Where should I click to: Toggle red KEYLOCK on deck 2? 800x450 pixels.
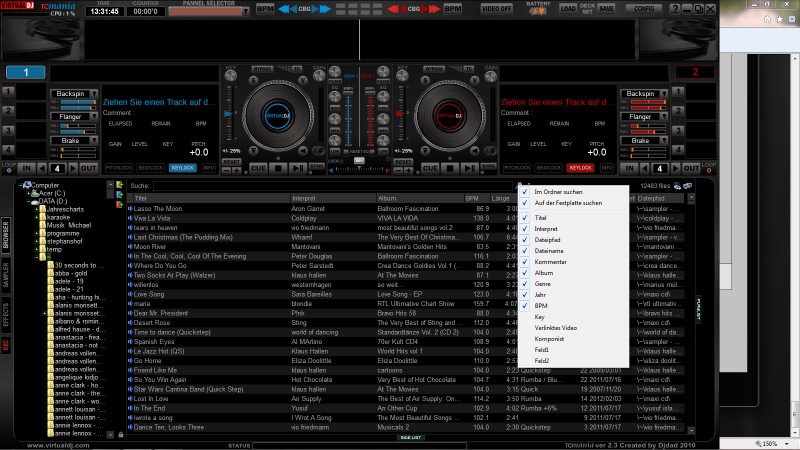point(580,168)
